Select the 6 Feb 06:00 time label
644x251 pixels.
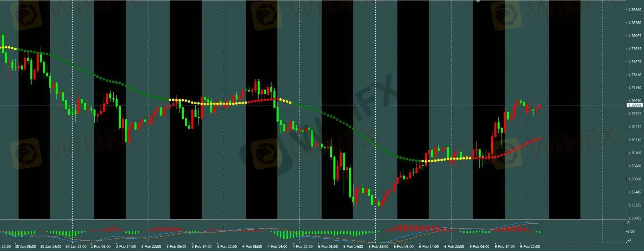[403, 247]
